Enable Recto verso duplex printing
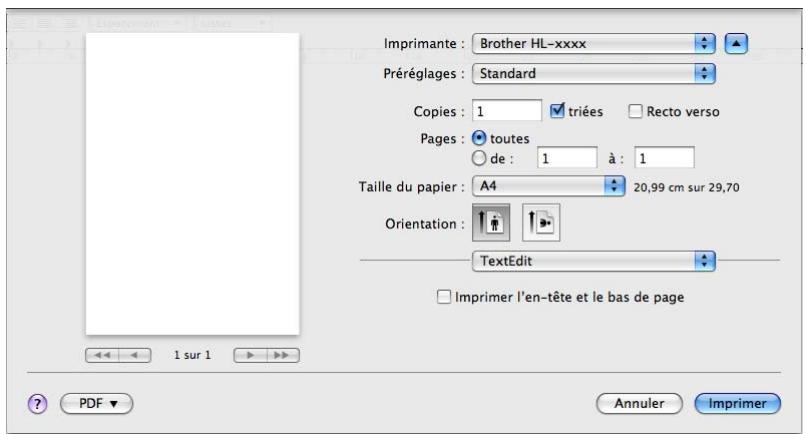This screenshot has width=806, height=434. click(x=635, y=111)
